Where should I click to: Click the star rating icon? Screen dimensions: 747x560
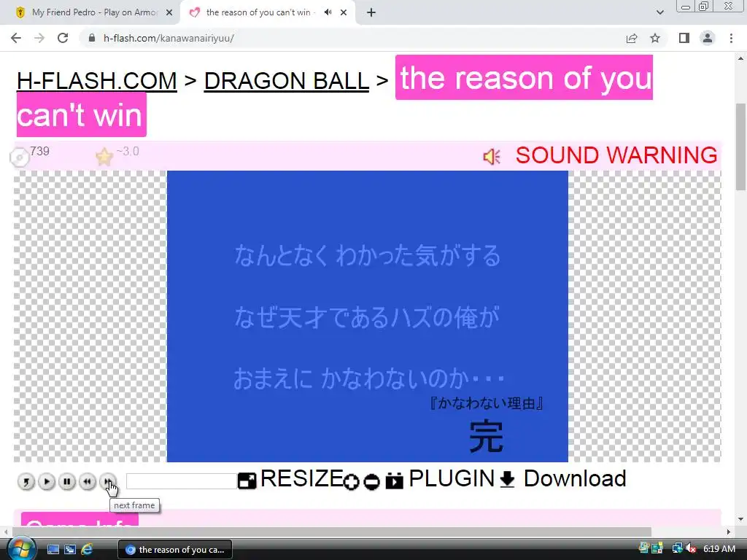104,157
